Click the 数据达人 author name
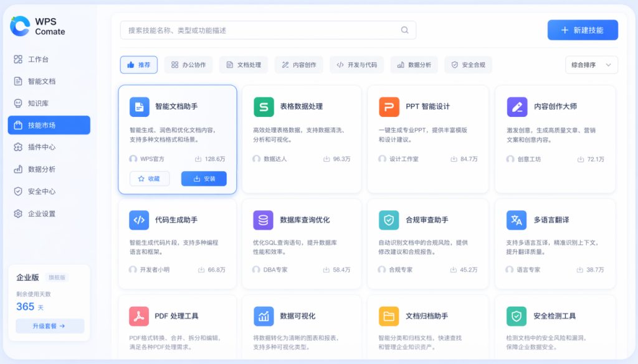 [275, 159]
